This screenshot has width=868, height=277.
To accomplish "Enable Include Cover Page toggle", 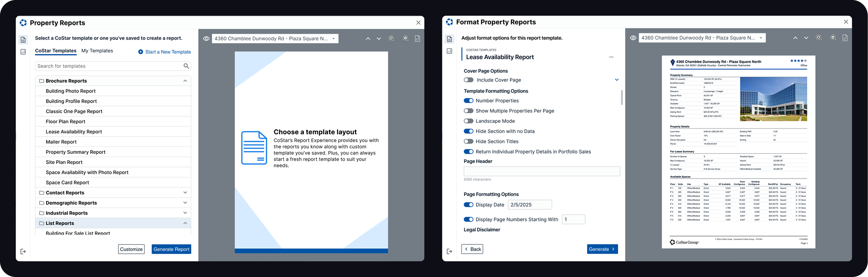I will (x=468, y=80).
